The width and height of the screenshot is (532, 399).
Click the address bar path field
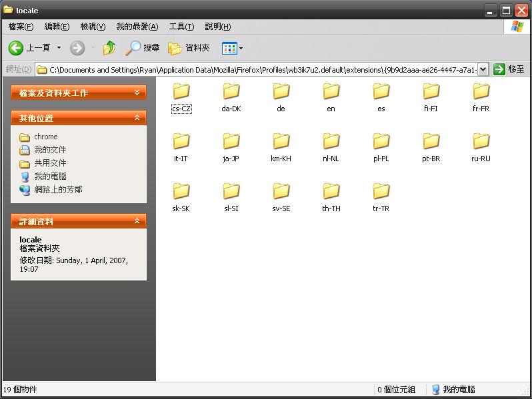pos(260,69)
